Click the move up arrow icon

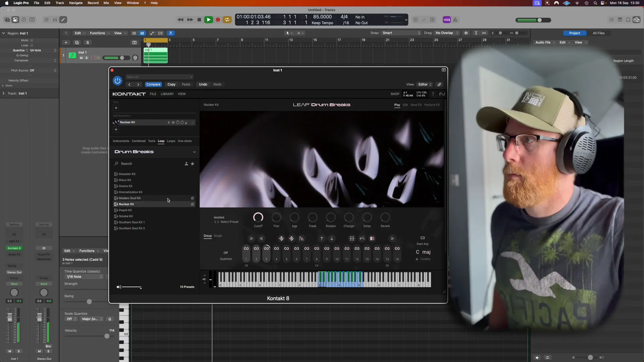pyautogui.click(x=322, y=239)
